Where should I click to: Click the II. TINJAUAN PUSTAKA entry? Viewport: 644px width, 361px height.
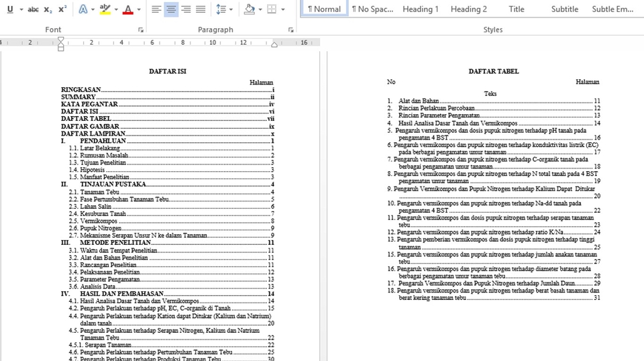pyautogui.click(x=168, y=185)
